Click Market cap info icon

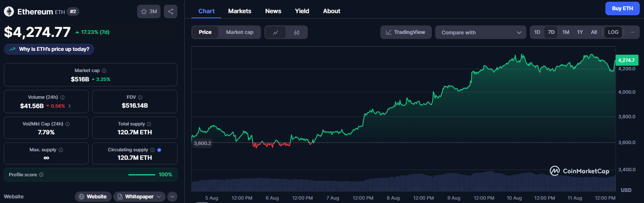[x=104, y=71]
